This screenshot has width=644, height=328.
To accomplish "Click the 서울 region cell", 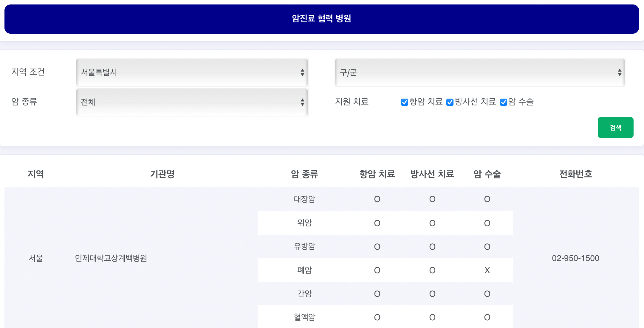I will [36, 258].
